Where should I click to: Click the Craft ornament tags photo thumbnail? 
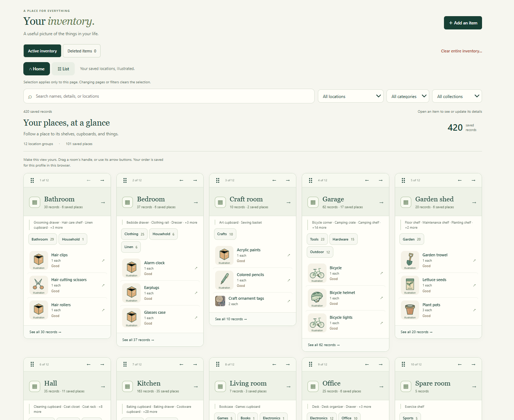click(220, 301)
